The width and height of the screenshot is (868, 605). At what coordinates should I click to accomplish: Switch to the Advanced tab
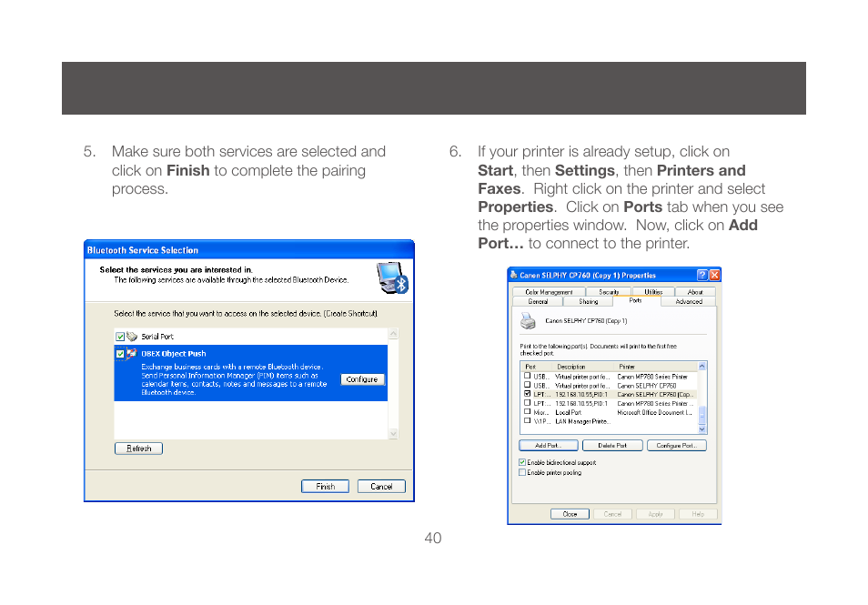pyautogui.click(x=689, y=302)
